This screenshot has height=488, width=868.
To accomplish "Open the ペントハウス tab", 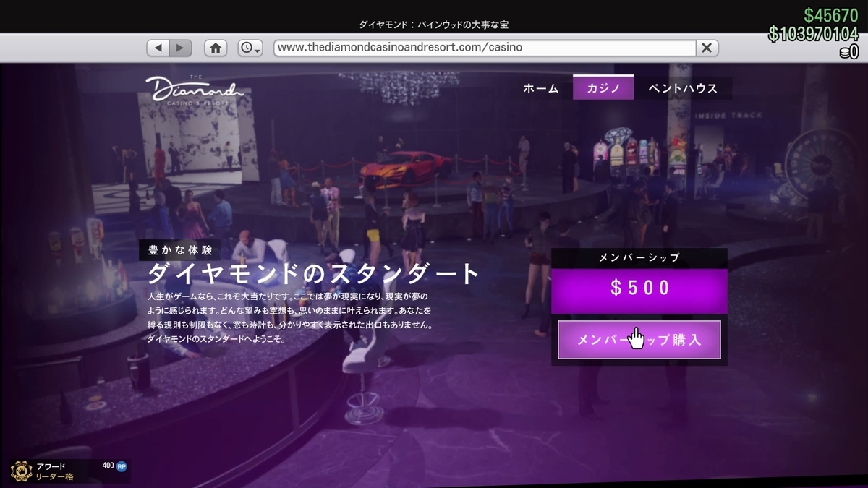I will pos(683,87).
